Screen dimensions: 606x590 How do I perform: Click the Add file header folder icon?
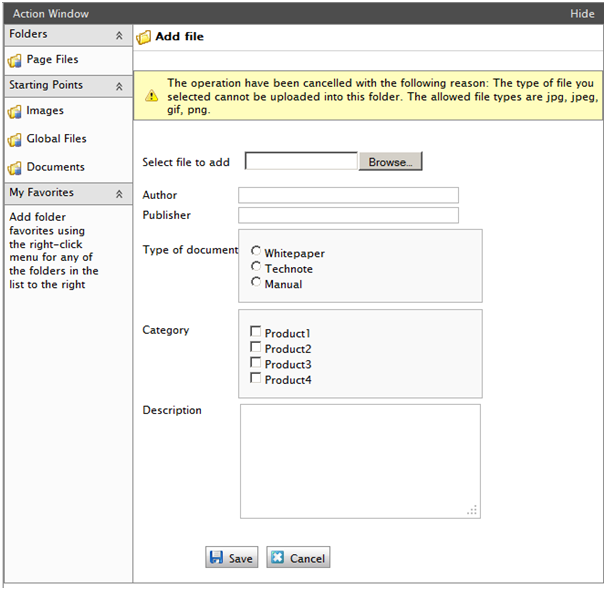click(x=144, y=37)
